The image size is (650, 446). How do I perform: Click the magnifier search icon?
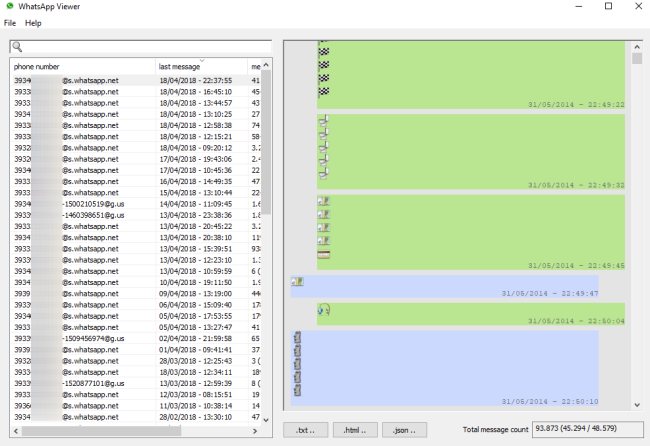(x=17, y=47)
